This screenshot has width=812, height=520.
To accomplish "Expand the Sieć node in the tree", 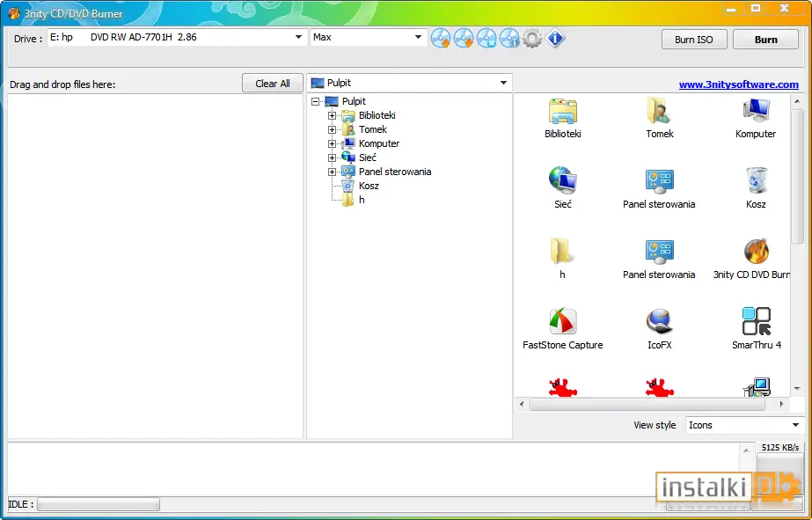I will tap(332, 157).
